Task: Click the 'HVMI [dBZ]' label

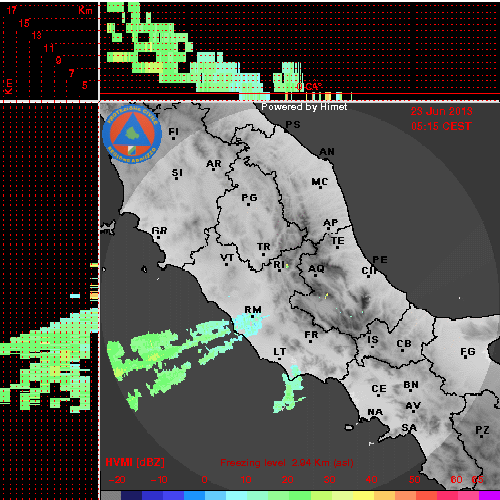Action: tap(135, 462)
